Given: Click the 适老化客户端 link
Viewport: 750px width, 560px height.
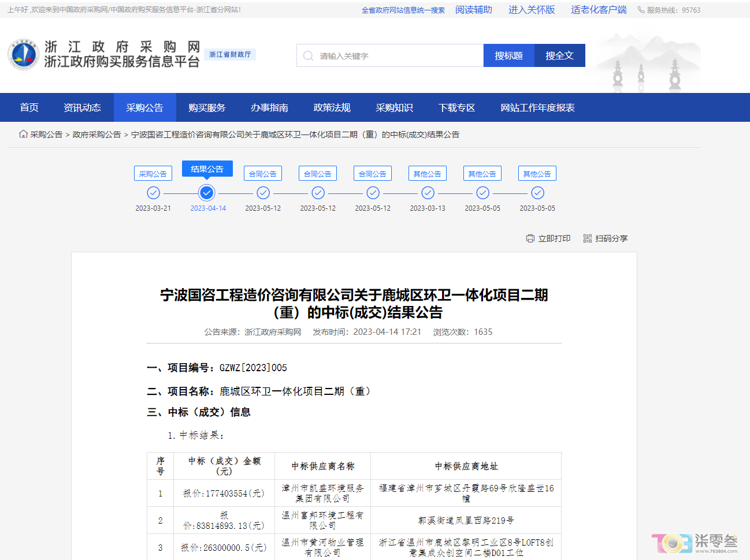Looking at the screenshot, I should 599,10.
